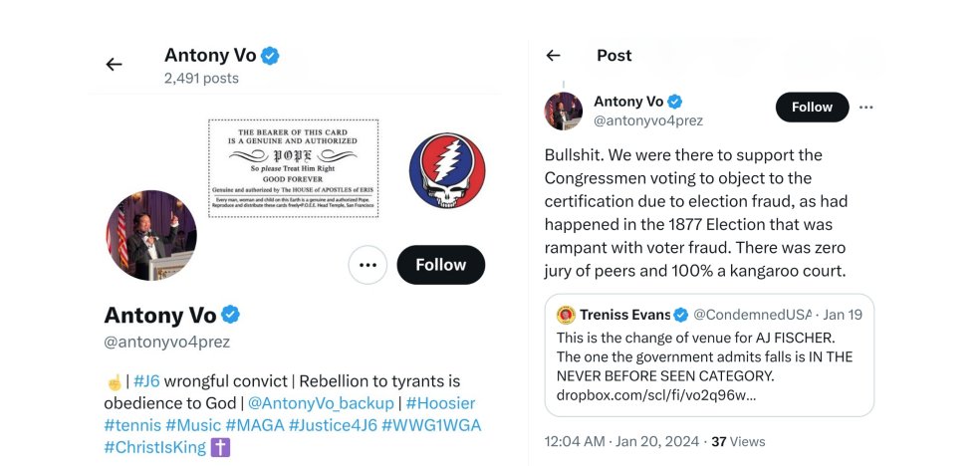Click the verified badge beside the profile name
This screenshot has height=466, width=980.
point(230,316)
